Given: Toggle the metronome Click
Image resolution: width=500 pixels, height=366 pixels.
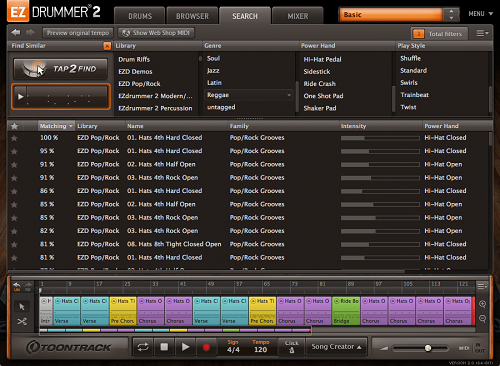Looking at the screenshot, I should (x=292, y=347).
